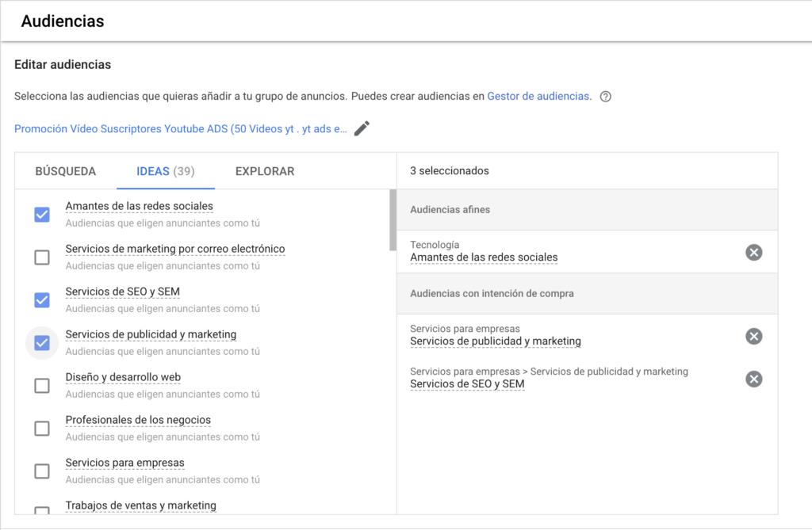This screenshot has width=812, height=530.
Task: Check Profesionales de los negocios checkbox
Action: (x=42, y=429)
